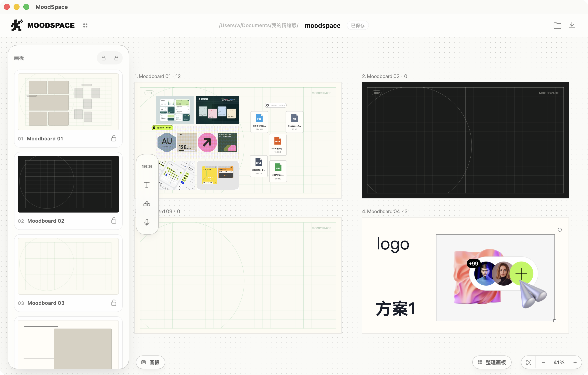Select the light green dashboard image
The height and width of the screenshot is (375, 588).
(175, 110)
